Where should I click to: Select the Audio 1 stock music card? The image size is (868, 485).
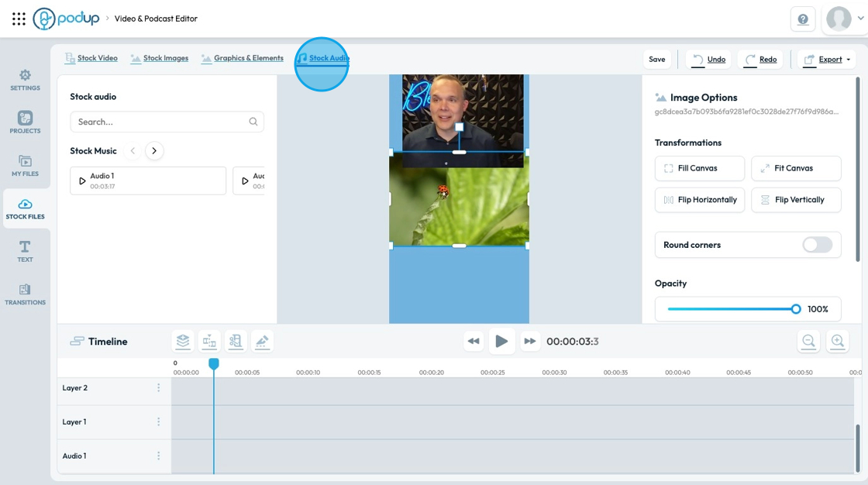(148, 181)
